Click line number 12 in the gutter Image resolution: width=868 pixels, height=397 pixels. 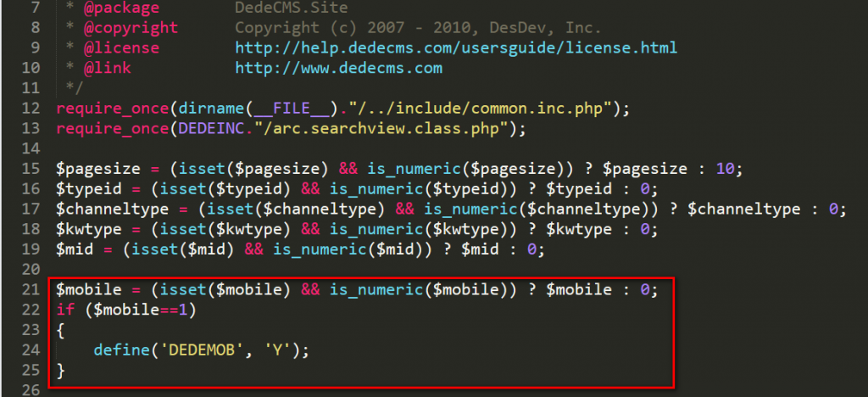[x=32, y=109]
